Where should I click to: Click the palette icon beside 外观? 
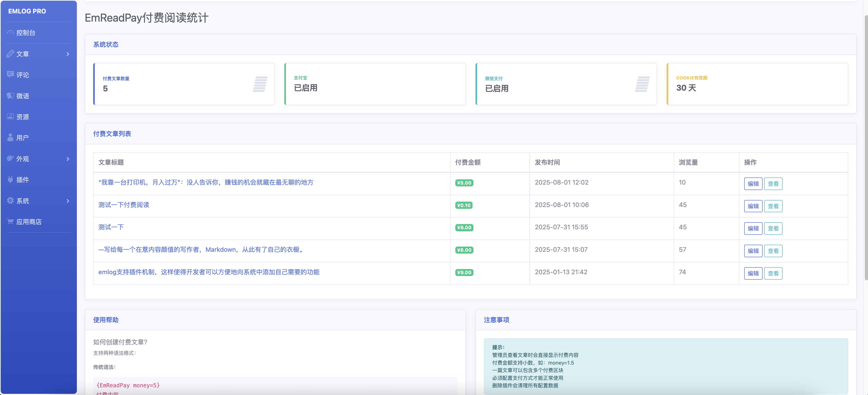click(x=10, y=158)
